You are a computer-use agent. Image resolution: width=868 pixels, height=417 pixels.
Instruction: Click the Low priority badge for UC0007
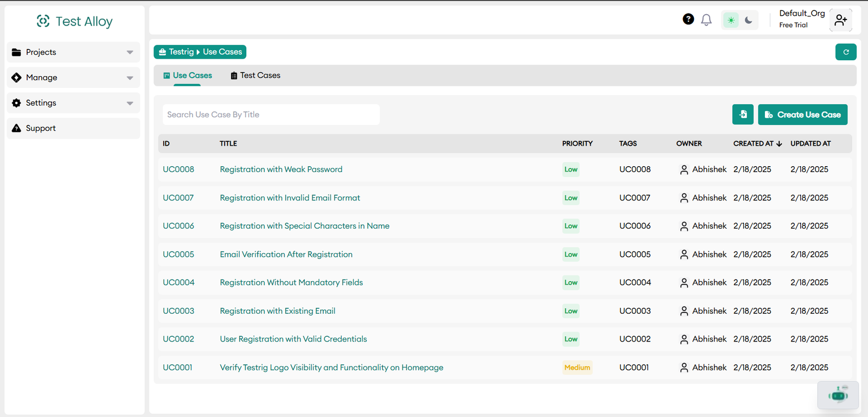coord(571,198)
